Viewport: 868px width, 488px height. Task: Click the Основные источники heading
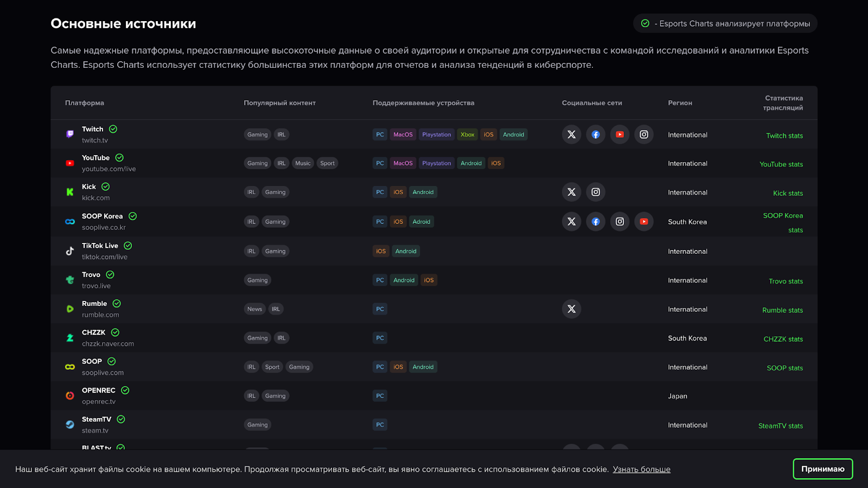point(123,23)
